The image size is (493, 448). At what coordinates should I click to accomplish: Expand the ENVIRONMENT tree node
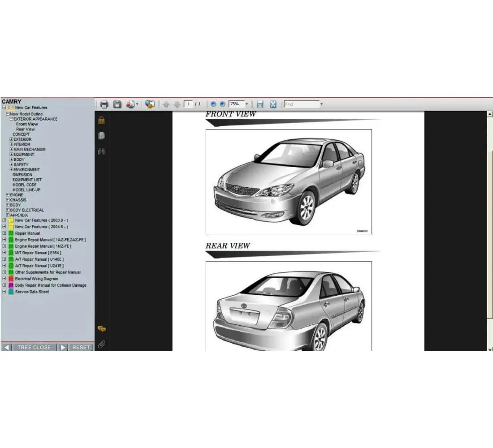(11, 169)
